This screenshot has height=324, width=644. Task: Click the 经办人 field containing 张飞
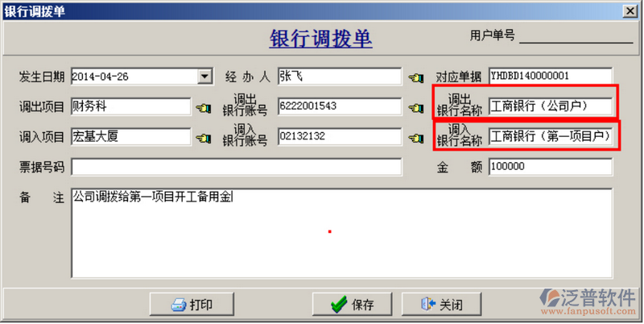pyautogui.click(x=340, y=77)
